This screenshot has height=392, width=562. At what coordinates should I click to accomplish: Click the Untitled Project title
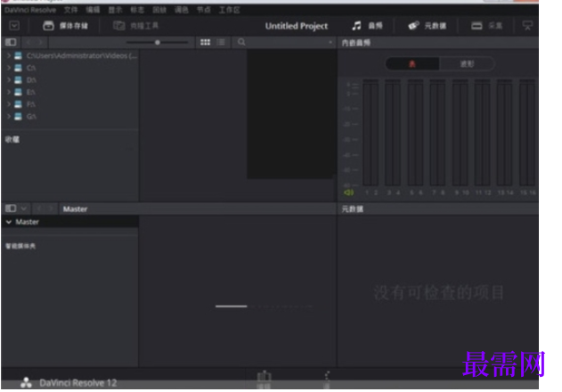(x=297, y=26)
